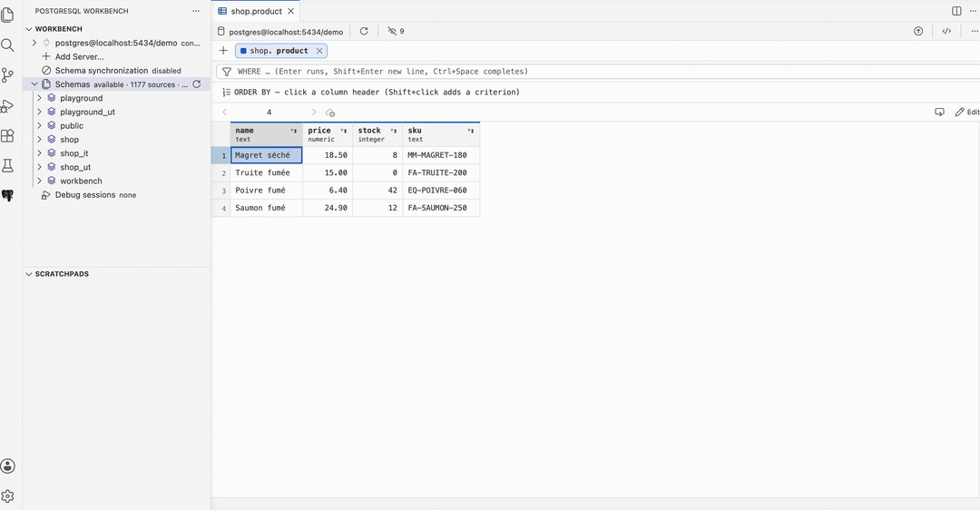Expand the shop_ut schema
Image resolution: width=980 pixels, height=510 pixels.
39,167
